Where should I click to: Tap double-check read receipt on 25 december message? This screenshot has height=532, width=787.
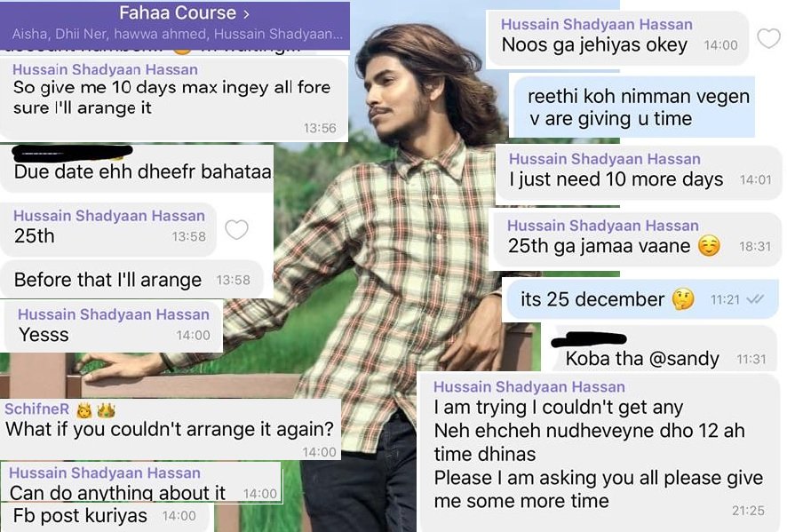(x=755, y=299)
